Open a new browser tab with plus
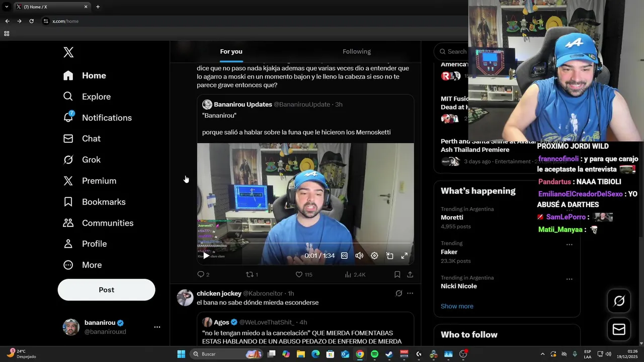The width and height of the screenshot is (644, 362). (x=98, y=7)
